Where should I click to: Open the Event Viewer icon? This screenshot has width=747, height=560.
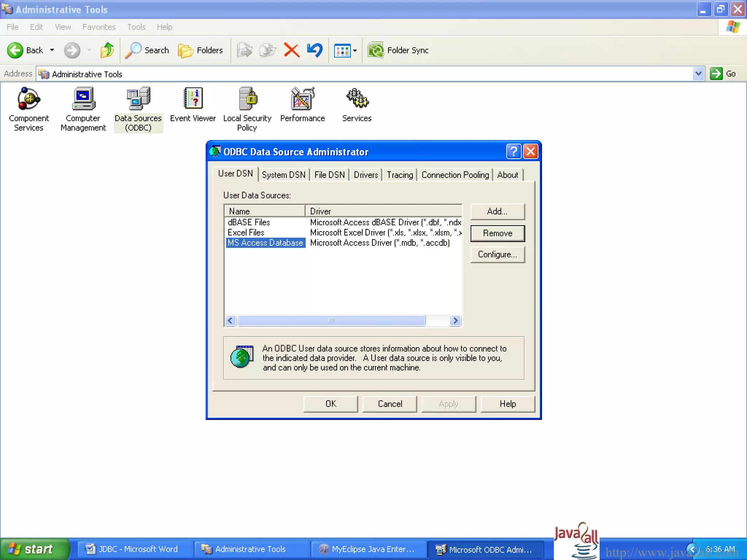193,99
